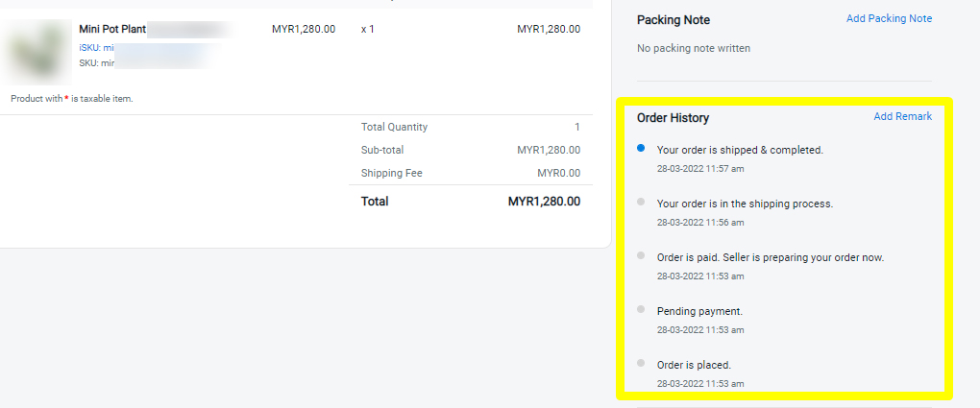
Task: Select the blue shipped & completed status dot
Action: tap(641, 148)
